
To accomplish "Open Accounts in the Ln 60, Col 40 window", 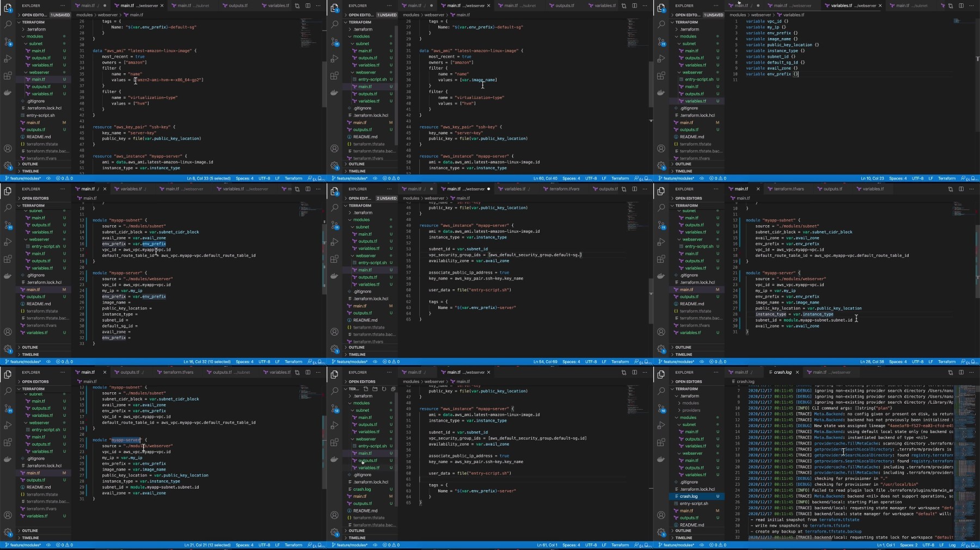I will coord(334,148).
